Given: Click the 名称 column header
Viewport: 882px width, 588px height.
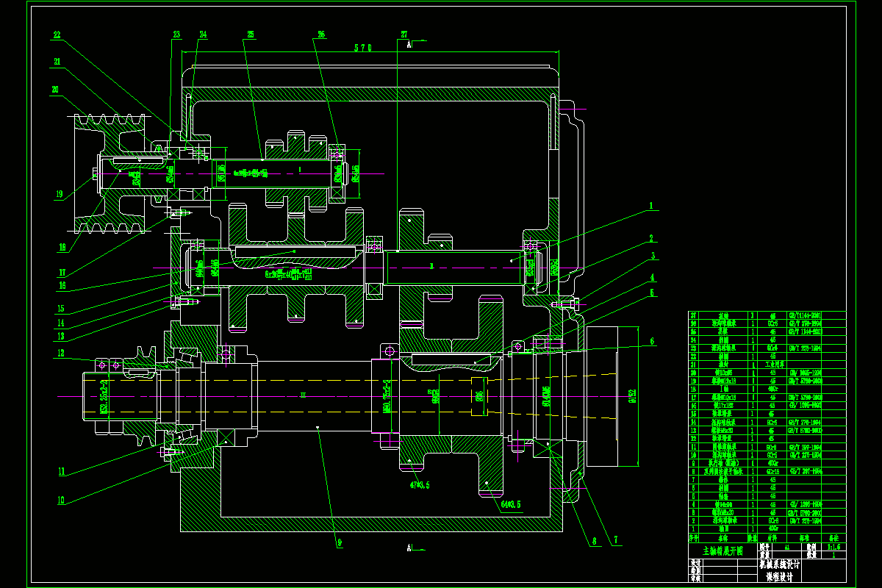Looking at the screenshot, I should coord(722,538).
